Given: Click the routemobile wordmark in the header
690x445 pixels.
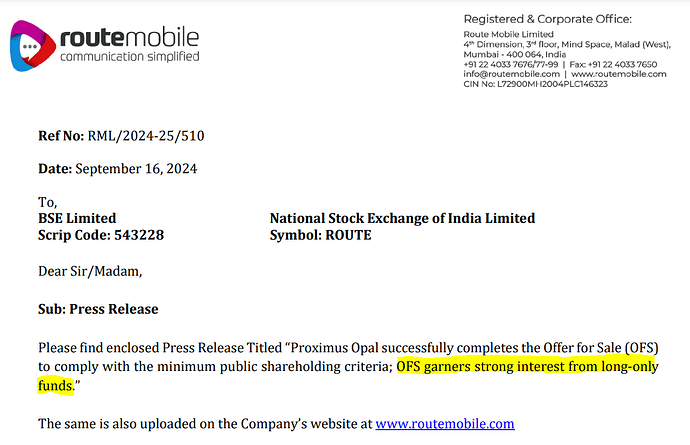Looking at the screenshot, I should tap(129, 38).
